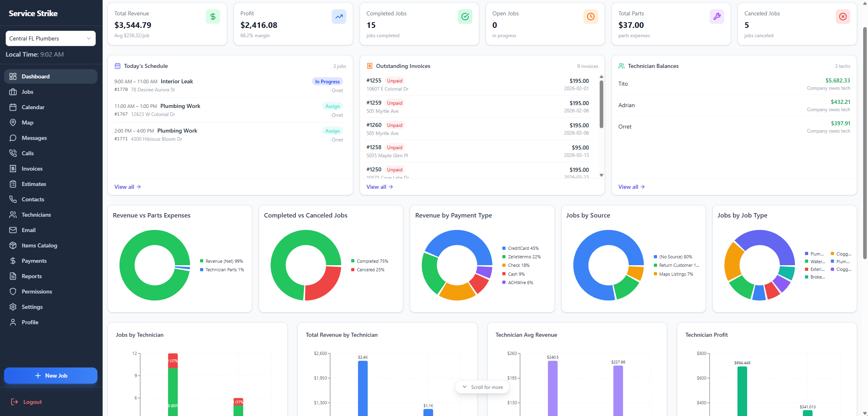Go to the Profile page
This screenshot has height=416, width=868.
51,322
